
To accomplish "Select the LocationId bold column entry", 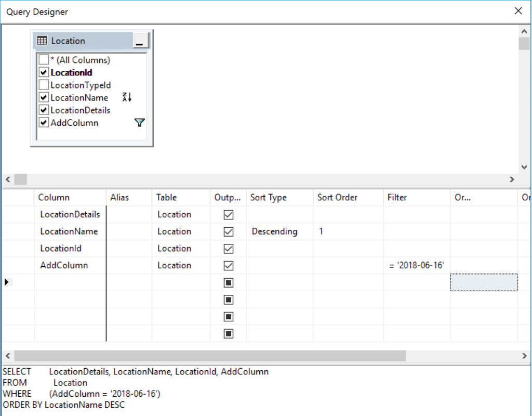I will [x=73, y=72].
